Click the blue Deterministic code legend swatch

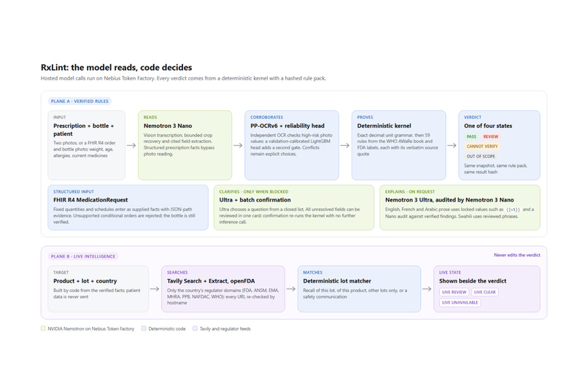click(x=144, y=328)
